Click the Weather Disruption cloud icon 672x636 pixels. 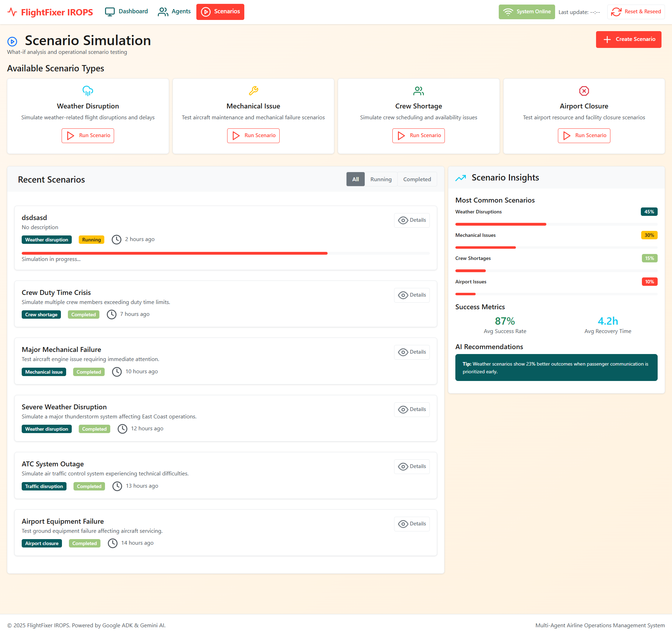pos(87,91)
